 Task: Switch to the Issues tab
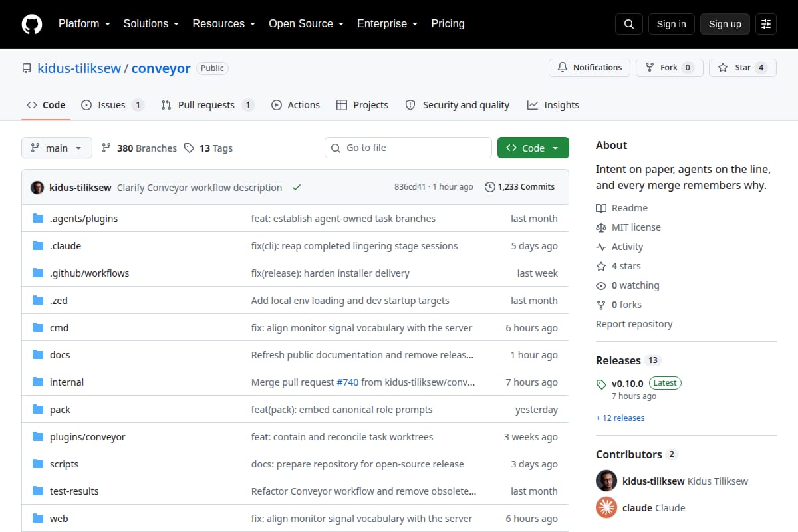[x=112, y=105]
